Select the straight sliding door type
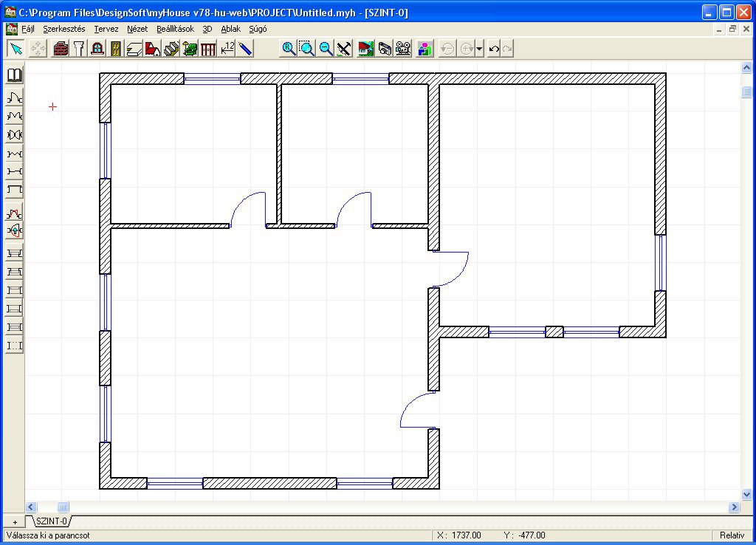This screenshot has height=545, width=756. (15, 171)
